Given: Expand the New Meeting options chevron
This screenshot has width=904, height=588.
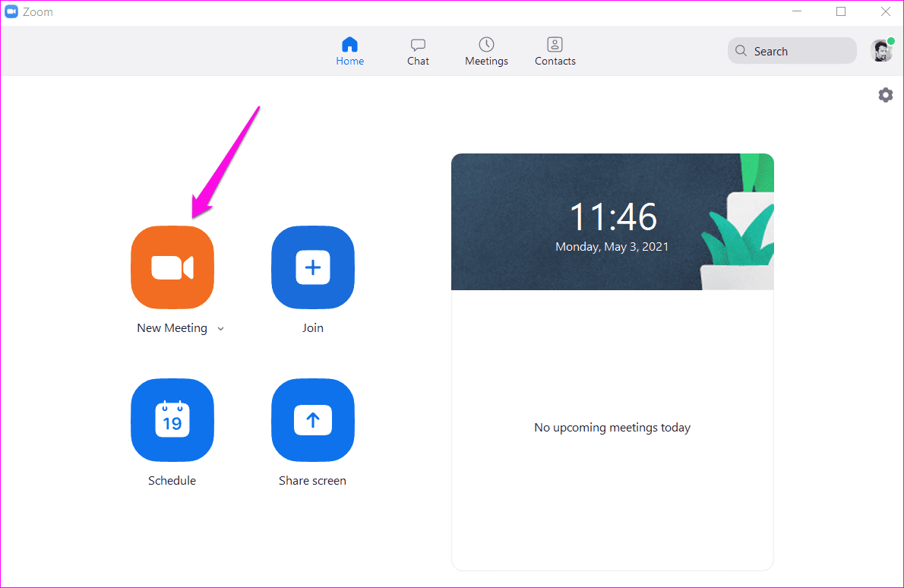Looking at the screenshot, I should (x=220, y=329).
